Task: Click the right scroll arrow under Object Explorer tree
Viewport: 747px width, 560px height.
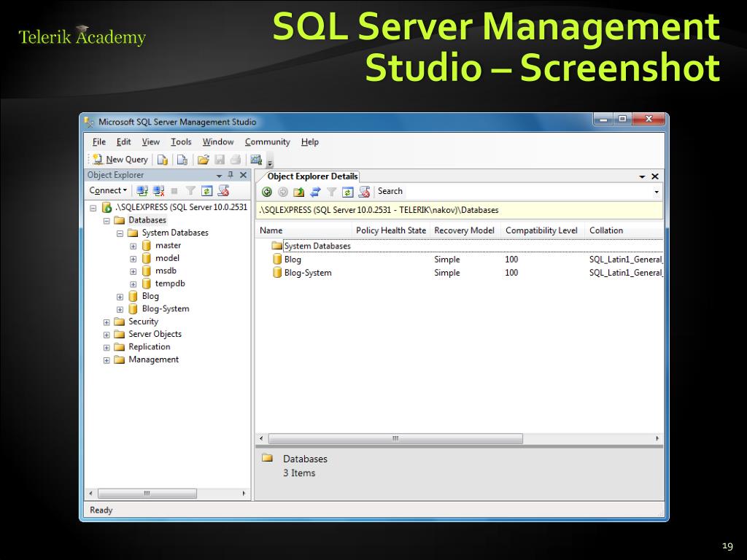Action: click(244, 494)
